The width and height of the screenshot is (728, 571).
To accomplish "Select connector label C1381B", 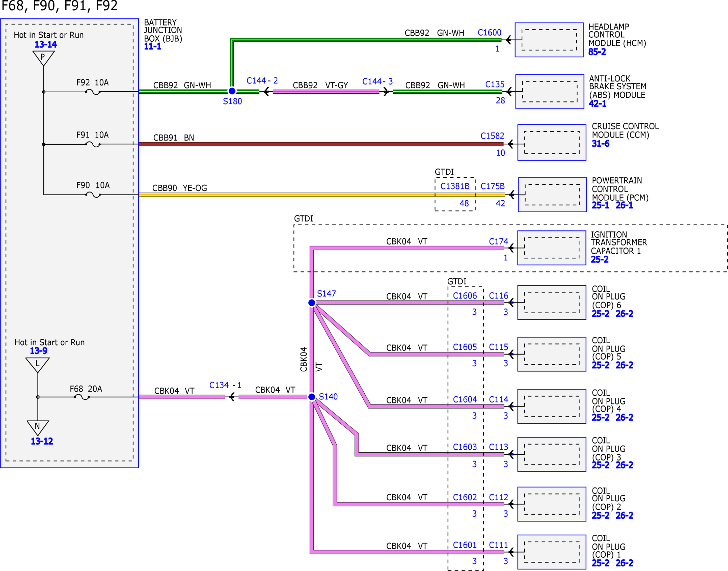I will tap(455, 186).
